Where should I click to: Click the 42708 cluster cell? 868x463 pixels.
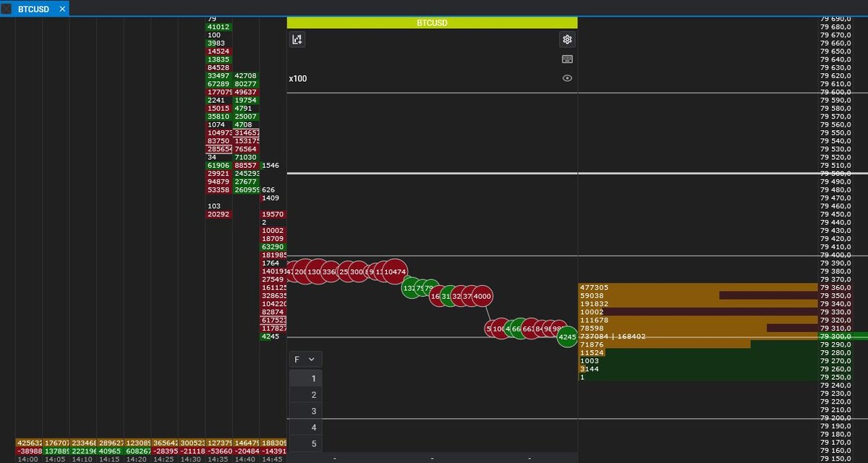pos(246,75)
